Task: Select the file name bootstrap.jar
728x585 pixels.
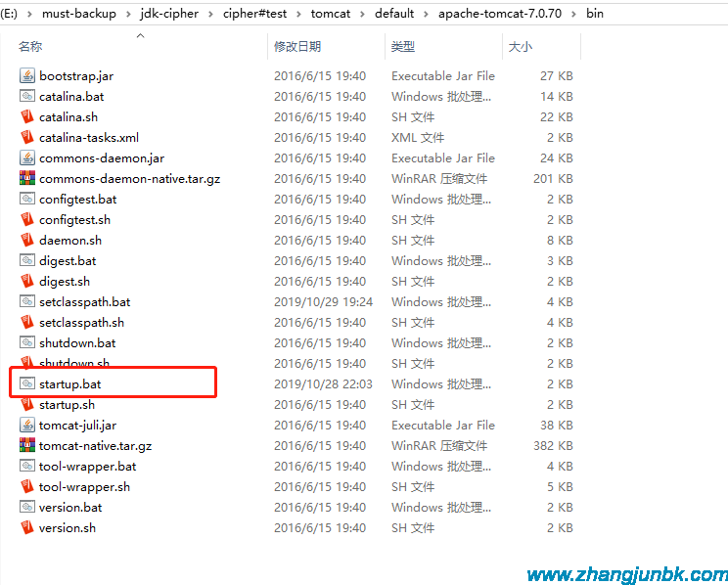Action: tap(76, 76)
